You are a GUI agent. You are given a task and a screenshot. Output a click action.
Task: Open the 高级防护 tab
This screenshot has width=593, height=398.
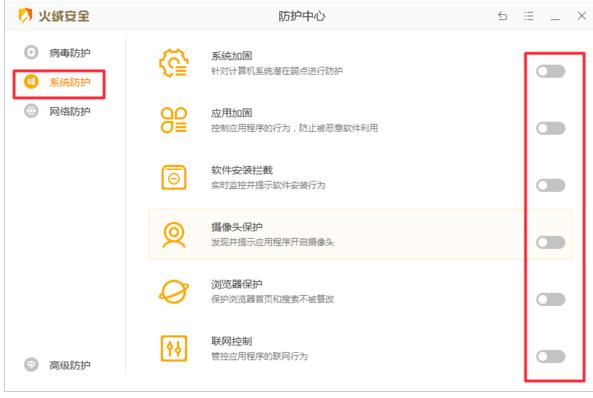pos(70,365)
